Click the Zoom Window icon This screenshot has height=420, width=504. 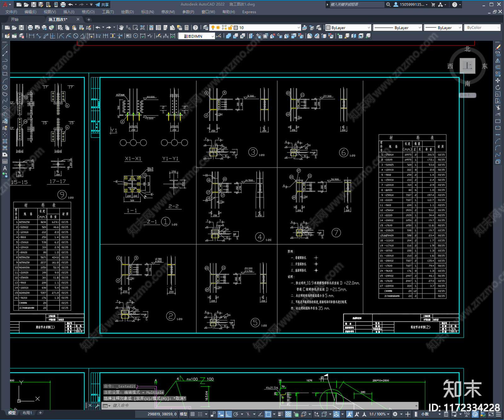[135, 28]
